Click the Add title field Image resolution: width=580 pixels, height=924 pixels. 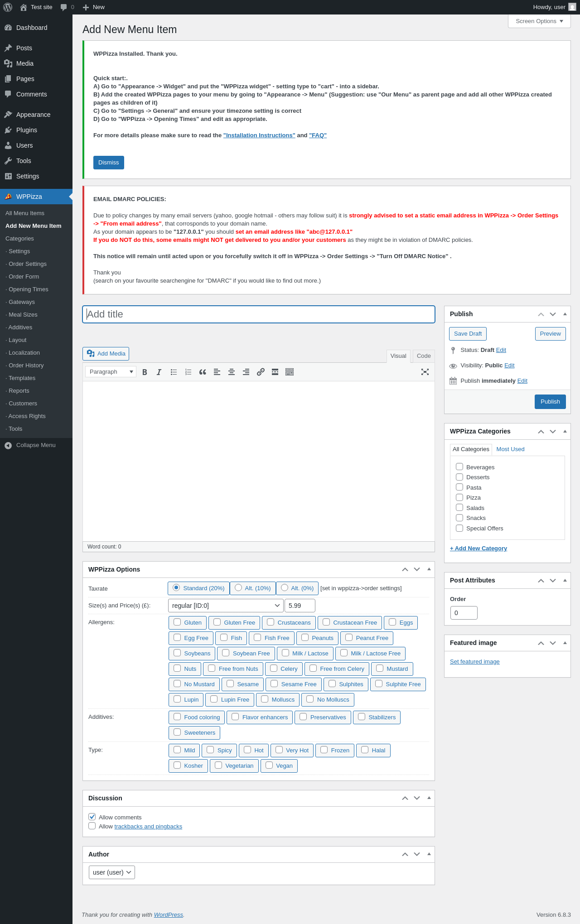[x=259, y=314]
